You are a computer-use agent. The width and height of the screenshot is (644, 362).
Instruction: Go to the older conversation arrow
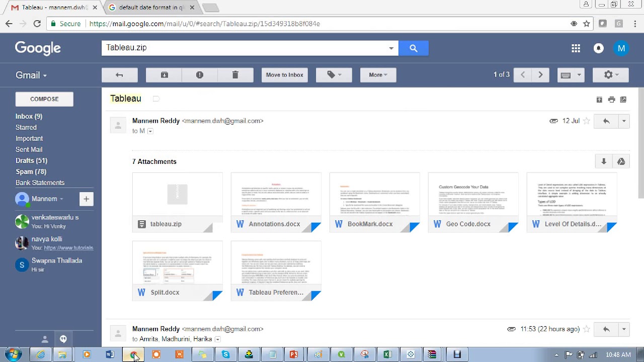(540, 75)
